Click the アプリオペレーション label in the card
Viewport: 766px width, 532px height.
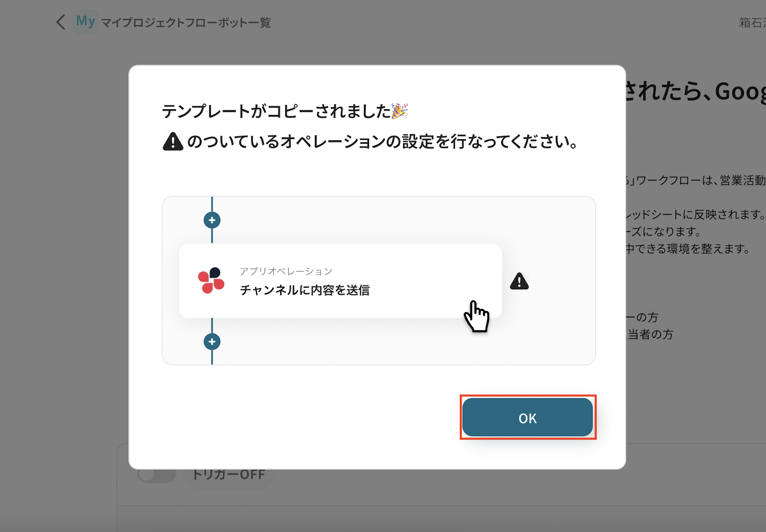point(286,272)
